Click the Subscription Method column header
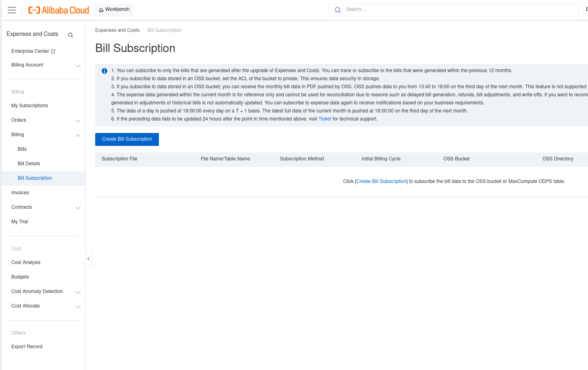 [302, 159]
